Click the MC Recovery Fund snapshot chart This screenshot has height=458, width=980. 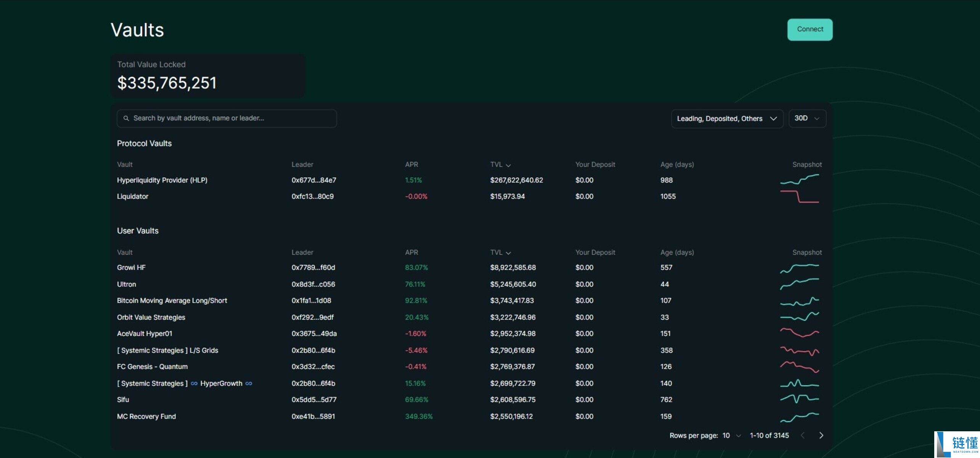coord(799,417)
